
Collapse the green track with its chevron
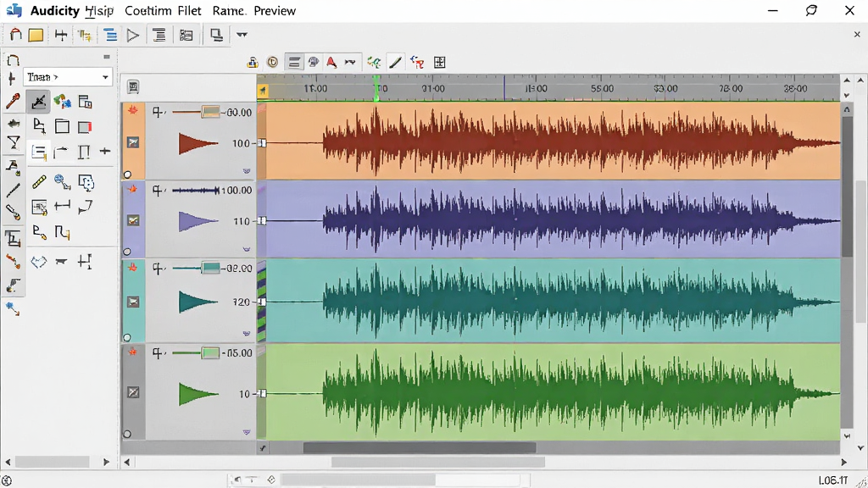(x=247, y=432)
